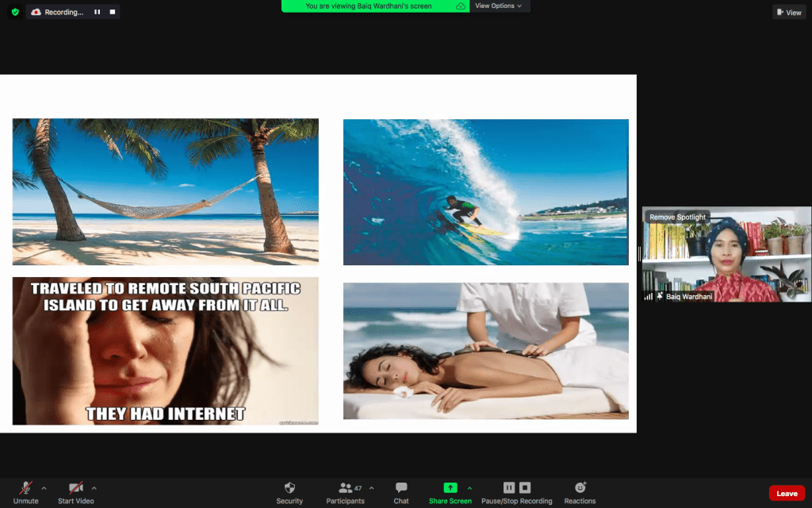Click Remove Spotlight on the video tile
The width and height of the screenshot is (812, 508).
[x=677, y=217]
